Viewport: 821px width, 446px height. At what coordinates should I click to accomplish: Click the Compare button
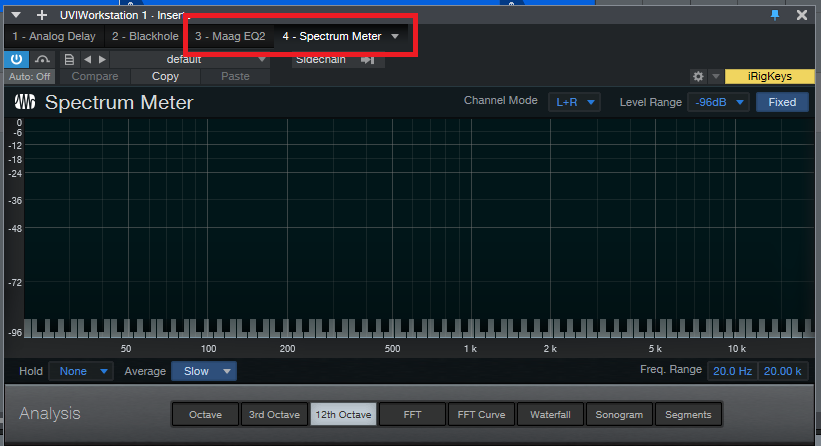coord(95,76)
